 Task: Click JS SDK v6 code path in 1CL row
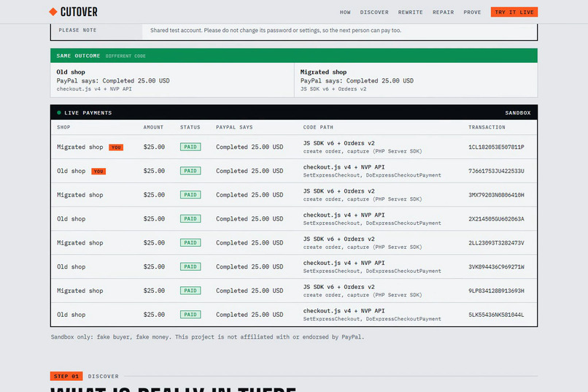339,143
